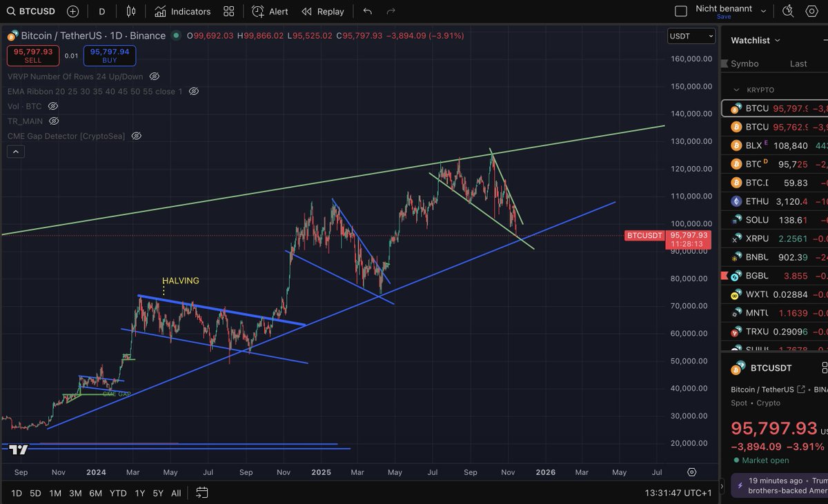The height and width of the screenshot is (504, 828).
Task: Open the Symbol Search magnifier
Action: click(10, 11)
